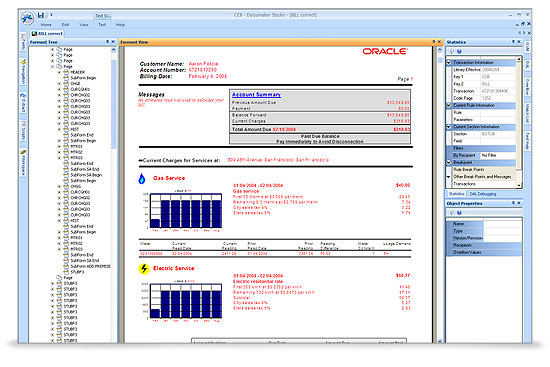Open the Help ribbon tab
Viewport: 550px width, 367px height.
pos(120,25)
